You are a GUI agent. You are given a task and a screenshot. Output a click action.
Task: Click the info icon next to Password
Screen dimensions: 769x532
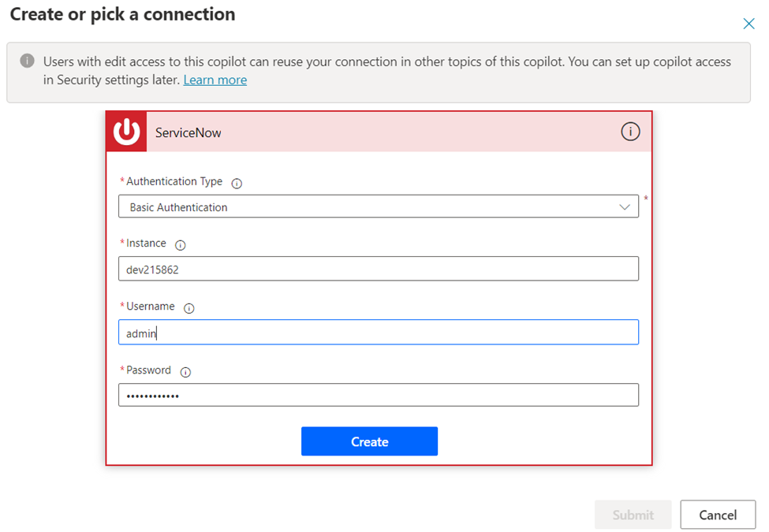click(x=185, y=372)
